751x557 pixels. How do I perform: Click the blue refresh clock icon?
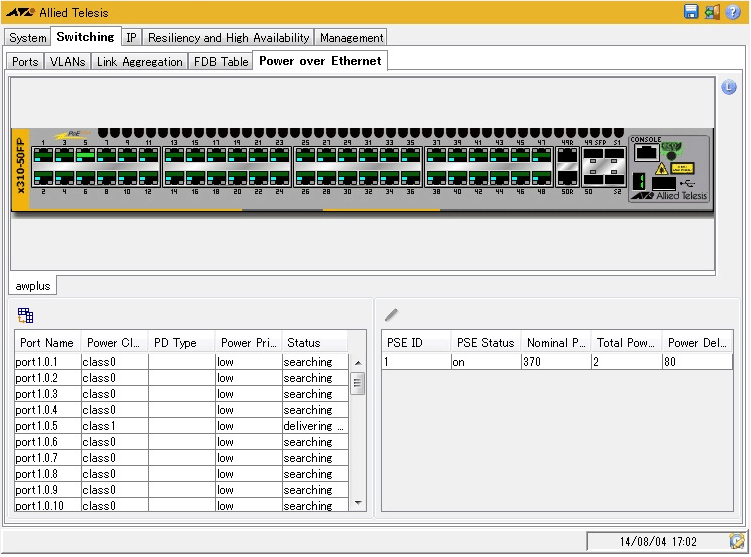click(728, 88)
